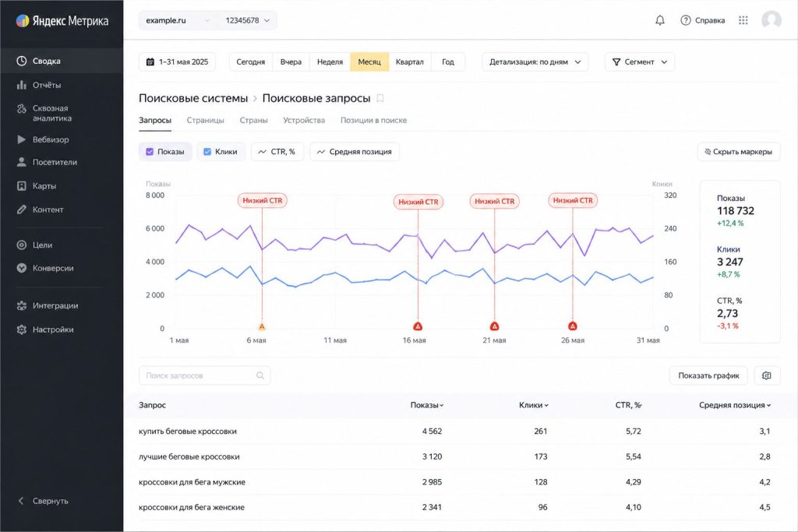This screenshot has height=532, width=798.
Task: Click the search magnifier icon
Action: [x=260, y=375]
